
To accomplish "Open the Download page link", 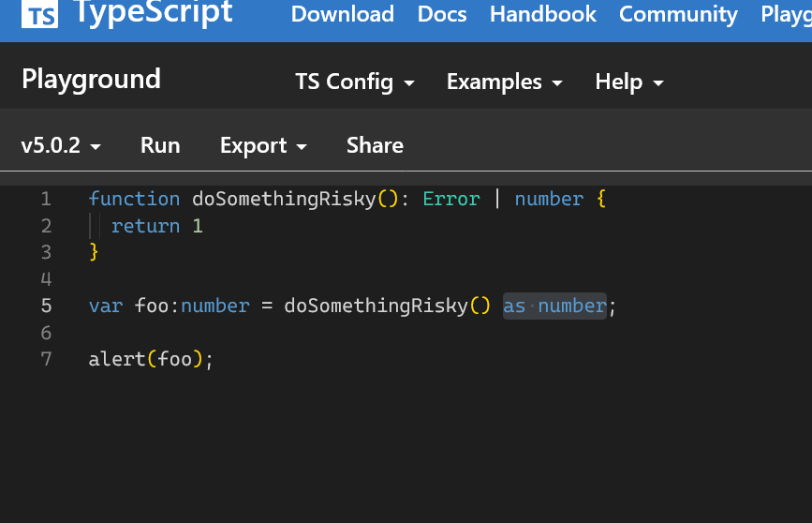I will coord(342,14).
